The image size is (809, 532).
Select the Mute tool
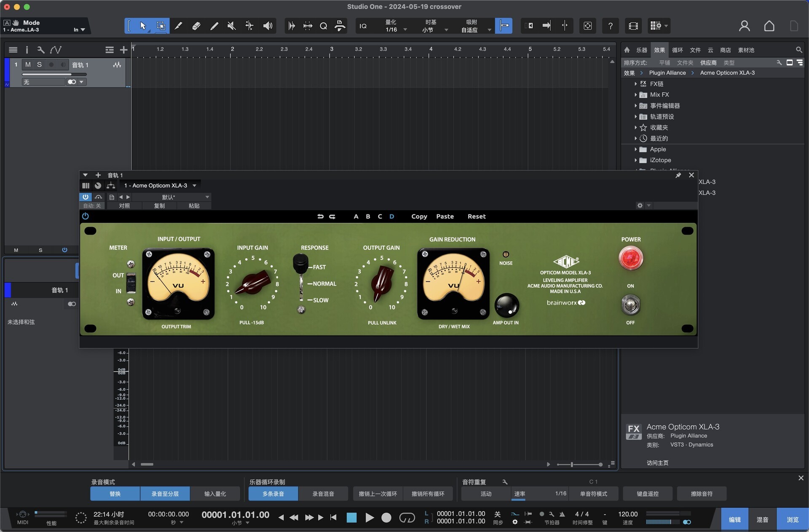[232, 26]
